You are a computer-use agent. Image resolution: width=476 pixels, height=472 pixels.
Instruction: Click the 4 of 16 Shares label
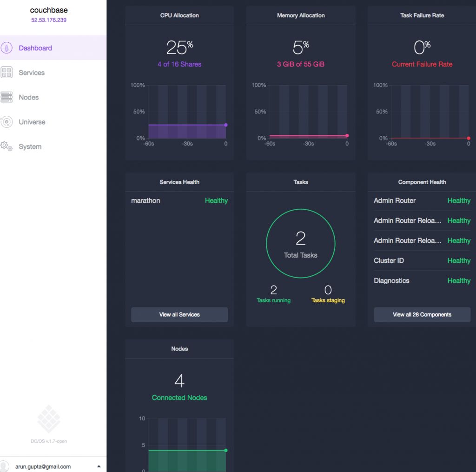point(179,64)
